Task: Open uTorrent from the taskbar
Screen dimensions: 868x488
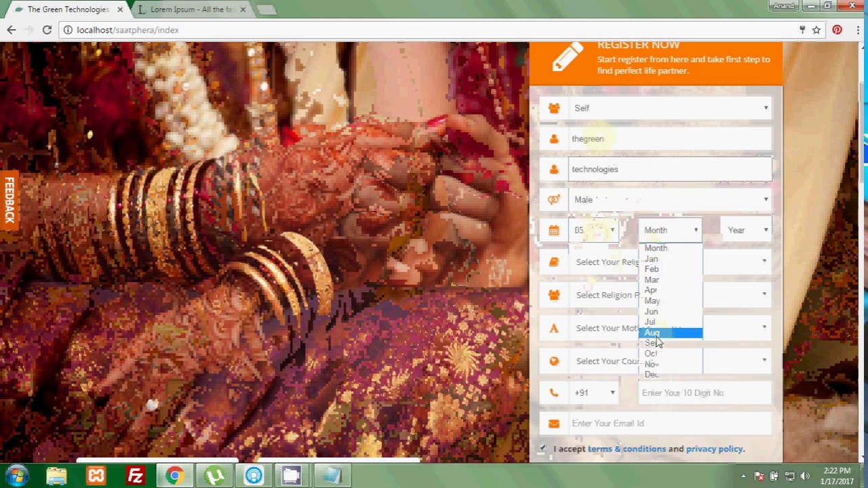Action: pyautogui.click(x=214, y=476)
